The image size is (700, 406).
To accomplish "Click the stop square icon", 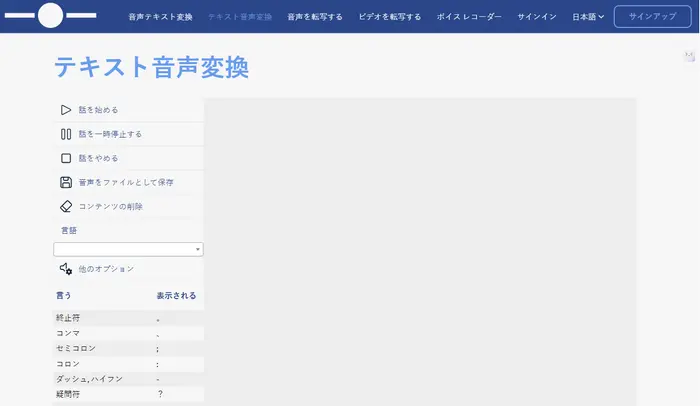I will [66, 158].
